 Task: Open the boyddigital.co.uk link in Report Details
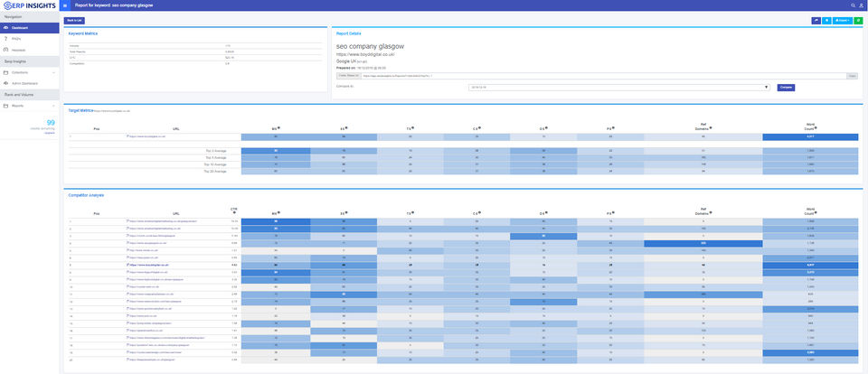click(366, 54)
